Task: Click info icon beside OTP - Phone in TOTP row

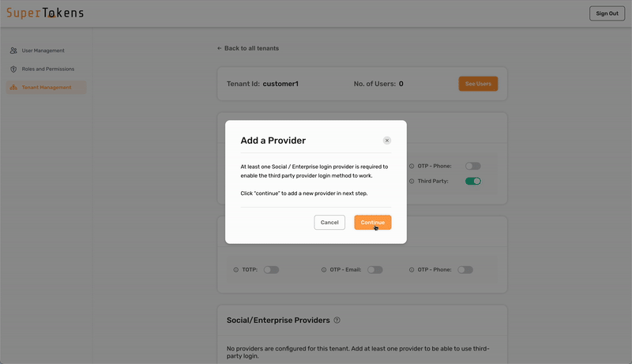Action: (412, 270)
